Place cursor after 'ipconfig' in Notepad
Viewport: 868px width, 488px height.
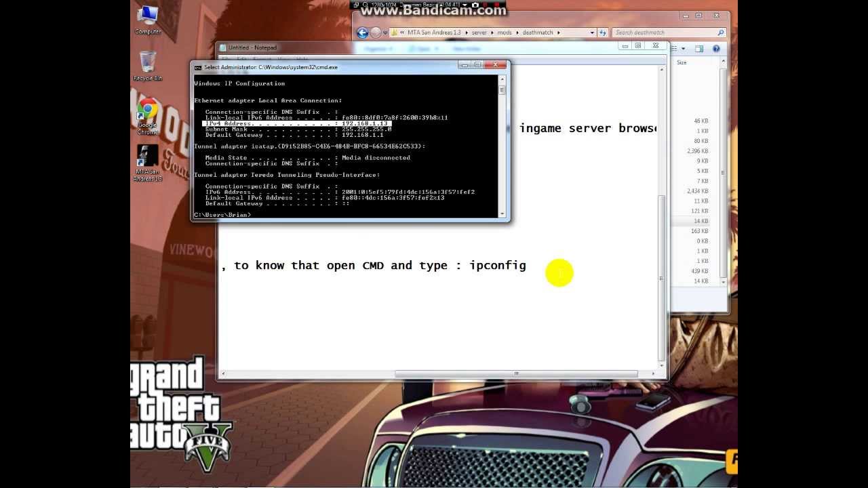click(x=528, y=265)
